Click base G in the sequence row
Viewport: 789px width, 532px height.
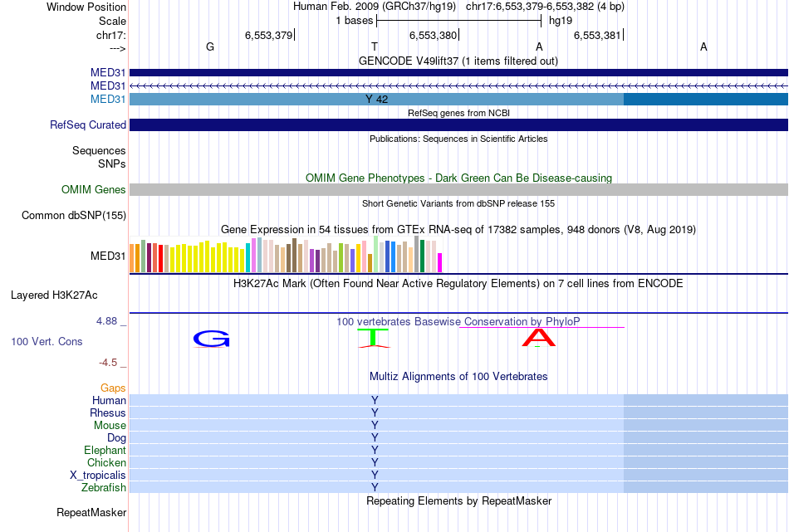tap(210, 46)
